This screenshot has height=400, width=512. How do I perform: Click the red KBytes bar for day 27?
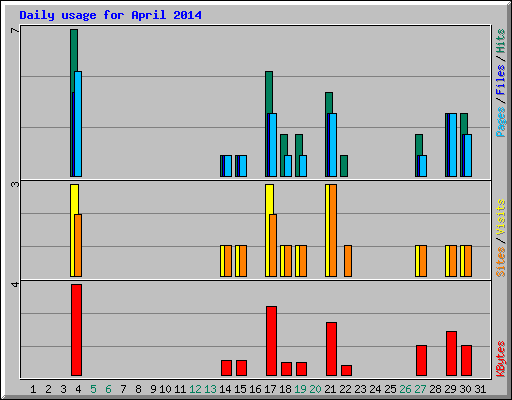[x=421, y=361]
